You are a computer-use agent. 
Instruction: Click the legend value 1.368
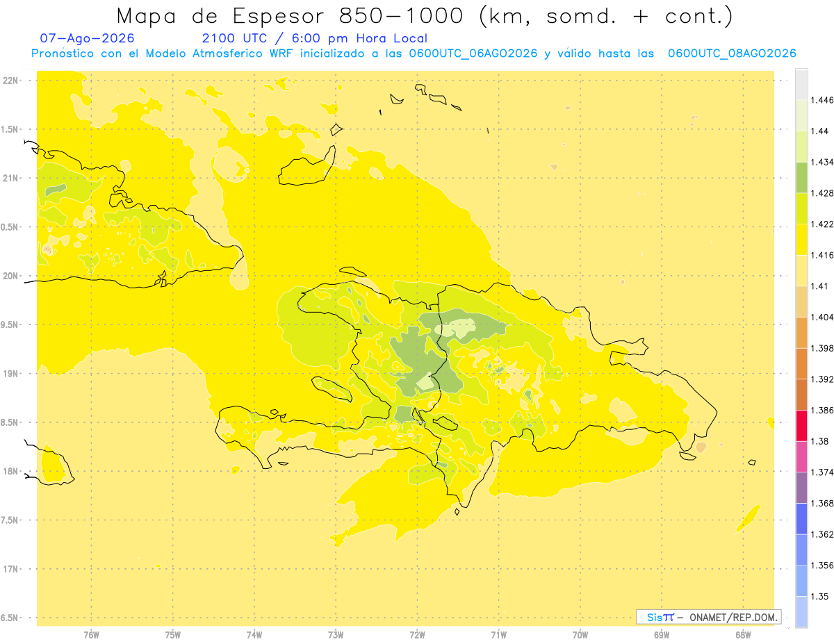coord(823,503)
